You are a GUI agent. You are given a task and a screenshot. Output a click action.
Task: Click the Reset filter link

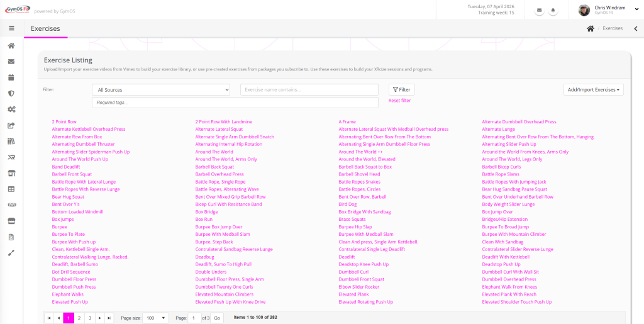pos(399,101)
